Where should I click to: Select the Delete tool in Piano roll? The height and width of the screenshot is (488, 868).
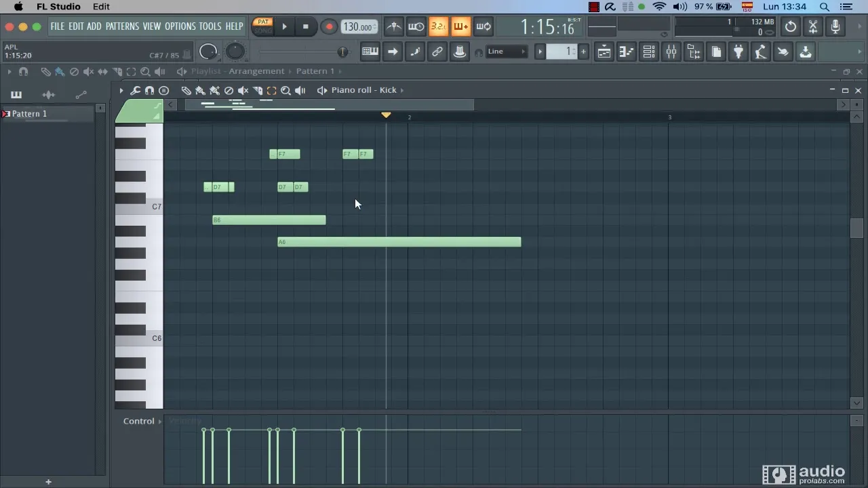(229, 90)
